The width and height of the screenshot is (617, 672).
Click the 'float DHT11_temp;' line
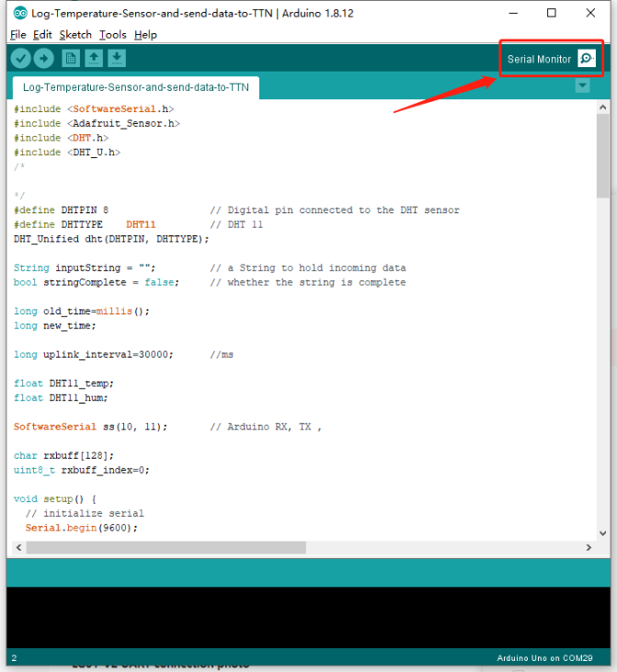pos(63,383)
